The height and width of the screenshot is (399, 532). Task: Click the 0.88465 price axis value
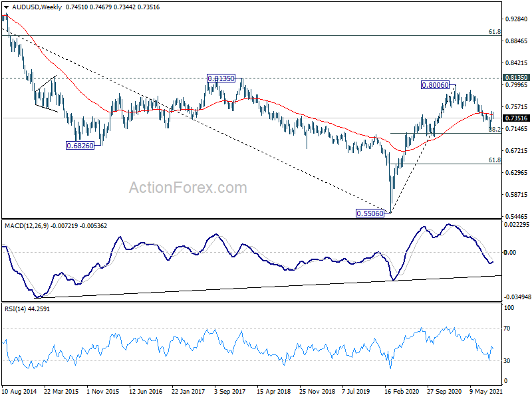click(517, 41)
